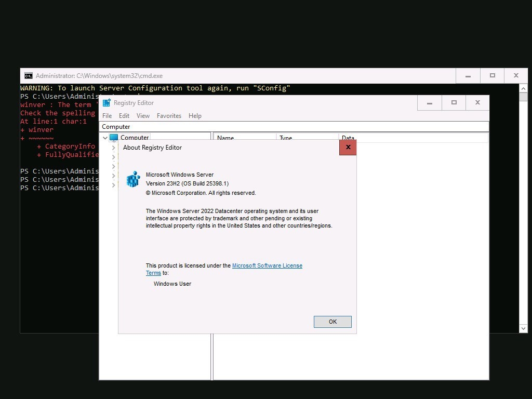
Task: Click the 'At line:1 char:1' text in cmd
Action: 54,122
